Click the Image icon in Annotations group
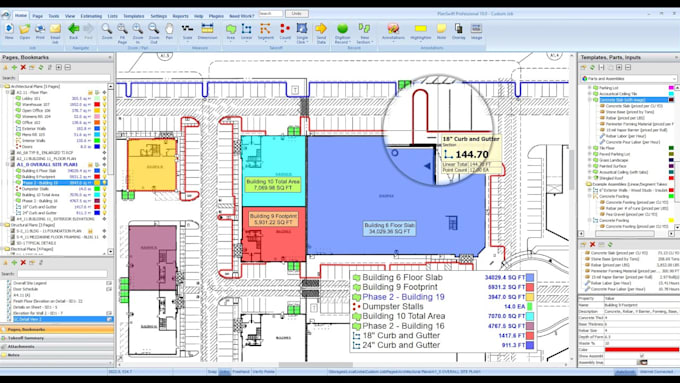Screen dimensions: 680x383 [476, 29]
